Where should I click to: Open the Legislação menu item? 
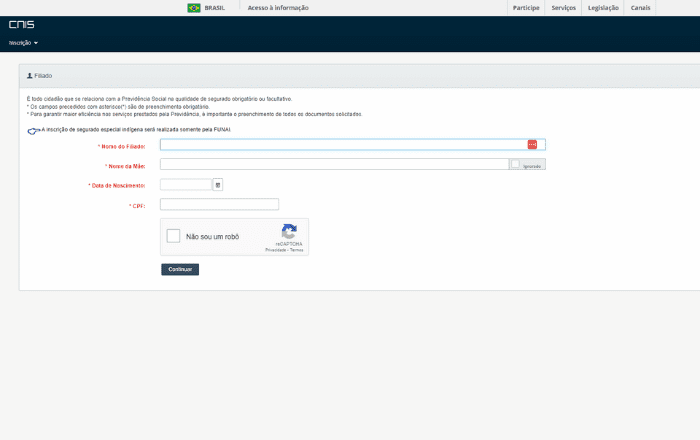(x=603, y=8)
